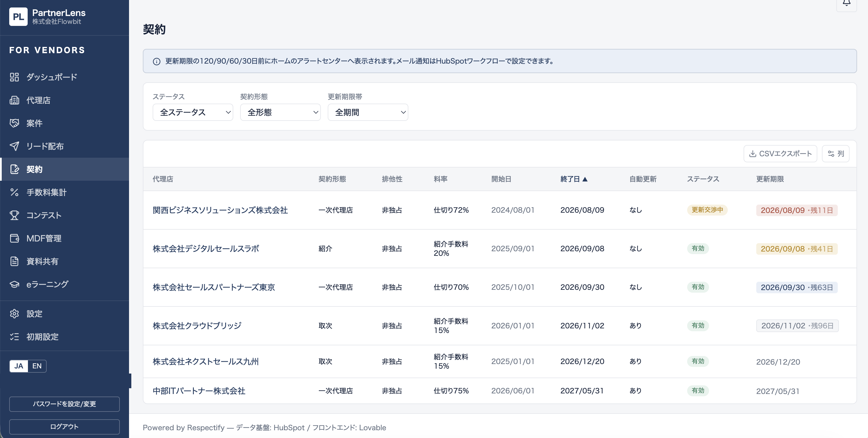Screen dimensions: 868x438
Task: Go to 代理店 in the sidebar
Action: (x=64, y=100)
